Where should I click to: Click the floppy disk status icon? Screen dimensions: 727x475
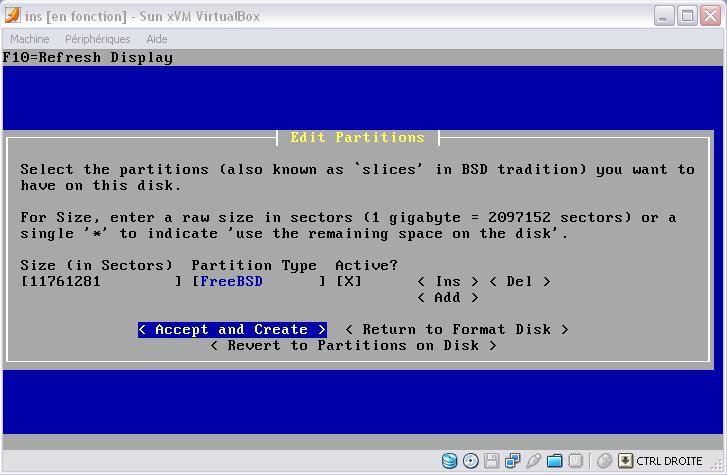(x=491, y=461)
